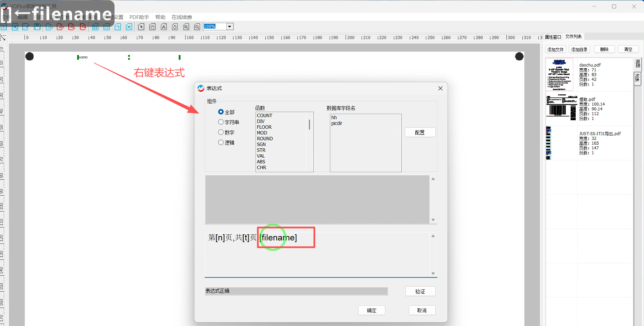Click the function list scrollbar thumb
Screen dimensions: 644x326
coord(309,124)
